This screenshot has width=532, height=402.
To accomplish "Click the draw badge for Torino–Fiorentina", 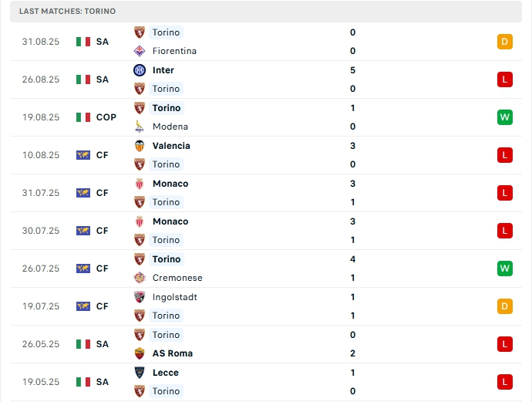I will (505, 42).
